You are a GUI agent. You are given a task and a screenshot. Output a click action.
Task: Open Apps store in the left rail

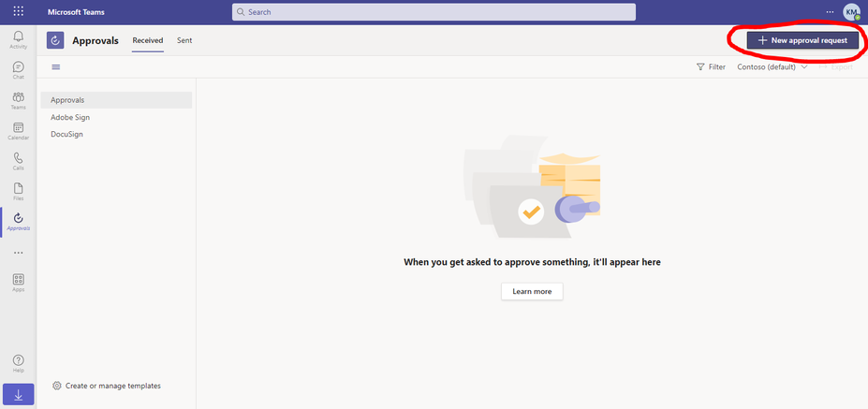pos(19,283)
